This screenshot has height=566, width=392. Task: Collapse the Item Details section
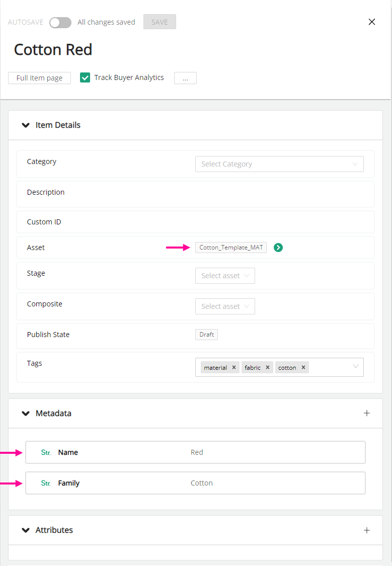coord(26,125)
